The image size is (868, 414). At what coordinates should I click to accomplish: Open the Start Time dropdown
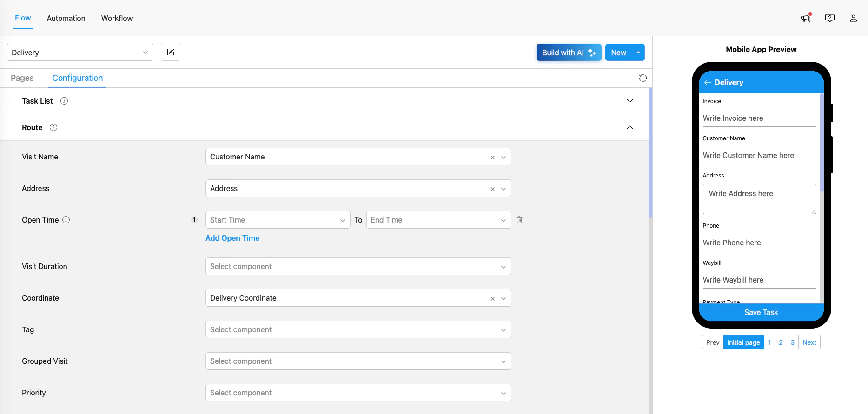tap(278, 220)
